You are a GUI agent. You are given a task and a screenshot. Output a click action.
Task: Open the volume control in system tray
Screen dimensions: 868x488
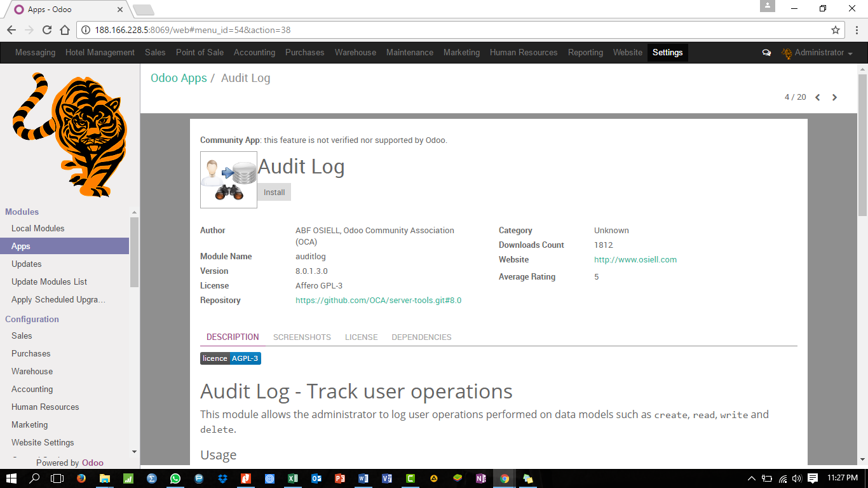(797, 478)
